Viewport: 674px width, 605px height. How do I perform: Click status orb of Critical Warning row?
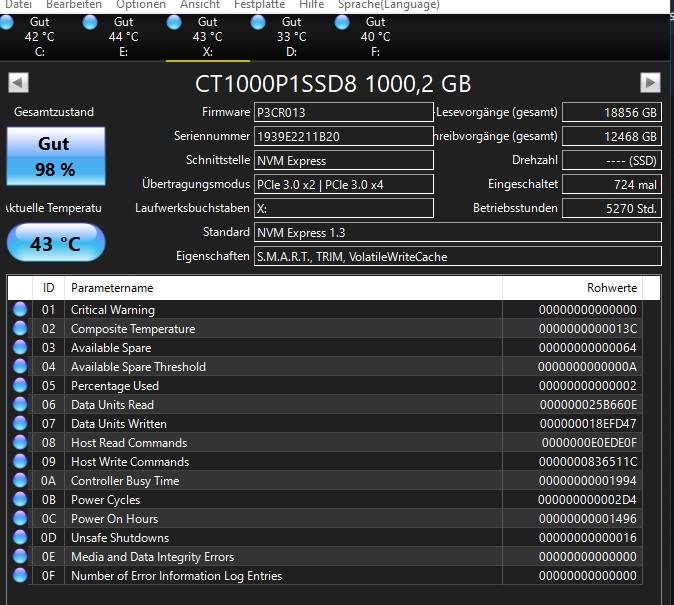20,309
